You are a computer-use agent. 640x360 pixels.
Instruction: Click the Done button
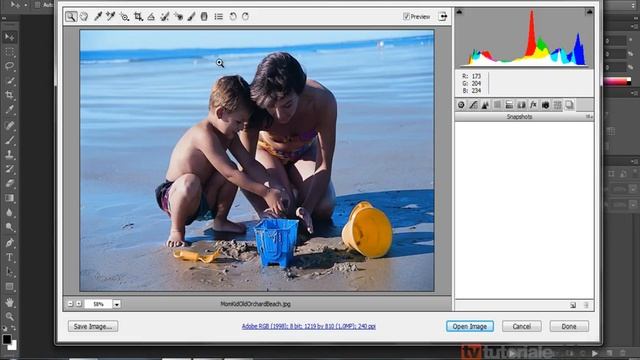click(x=569, y=327)
